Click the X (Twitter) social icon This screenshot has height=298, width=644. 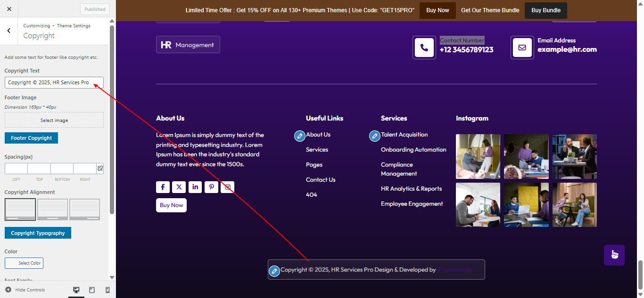coord(179,187)
